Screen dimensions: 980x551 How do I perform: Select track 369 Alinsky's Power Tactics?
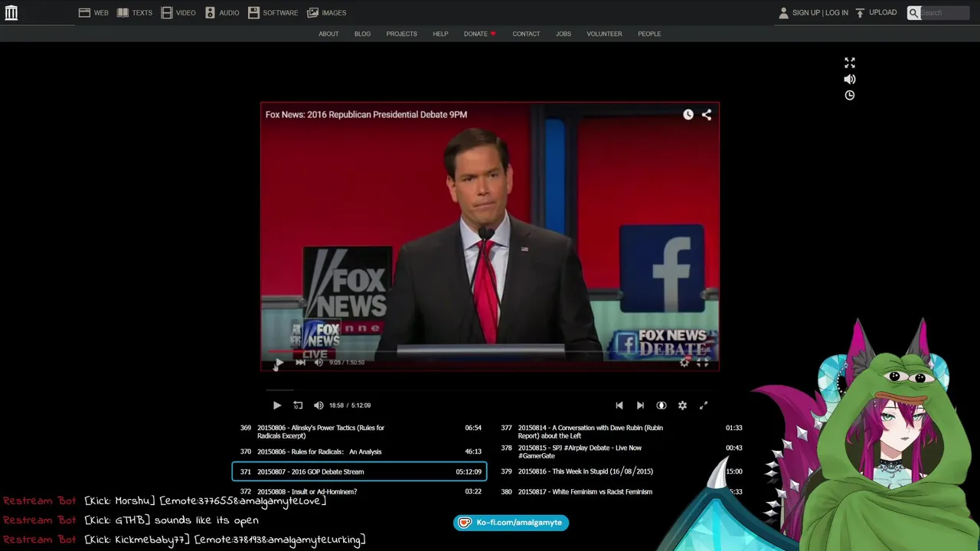point(361,432)
